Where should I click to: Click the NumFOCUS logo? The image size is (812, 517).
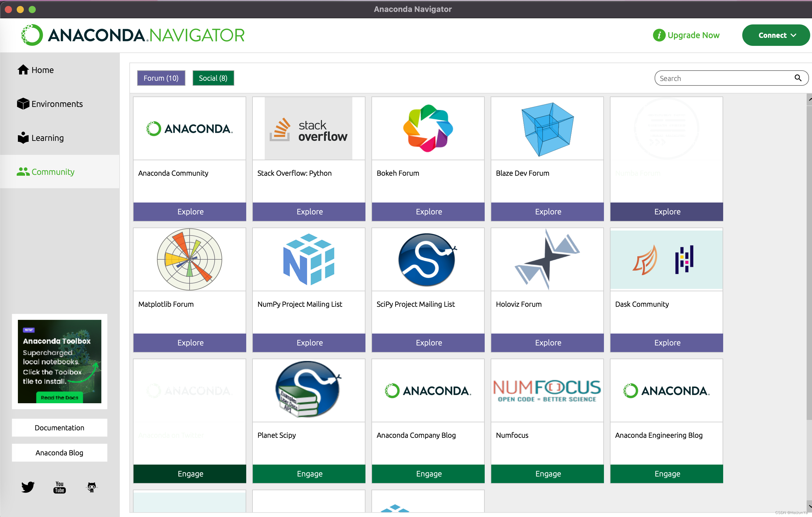[547, 391]
